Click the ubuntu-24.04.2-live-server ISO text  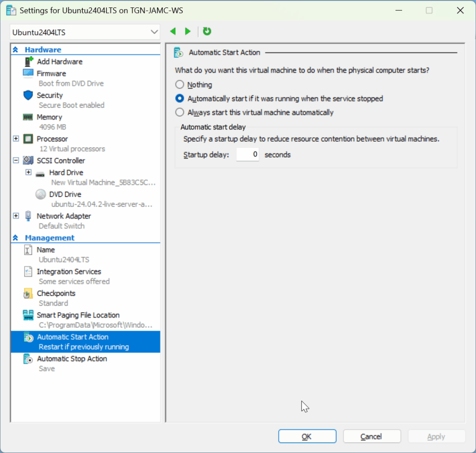pyautogui.click(x=102, y=204)
